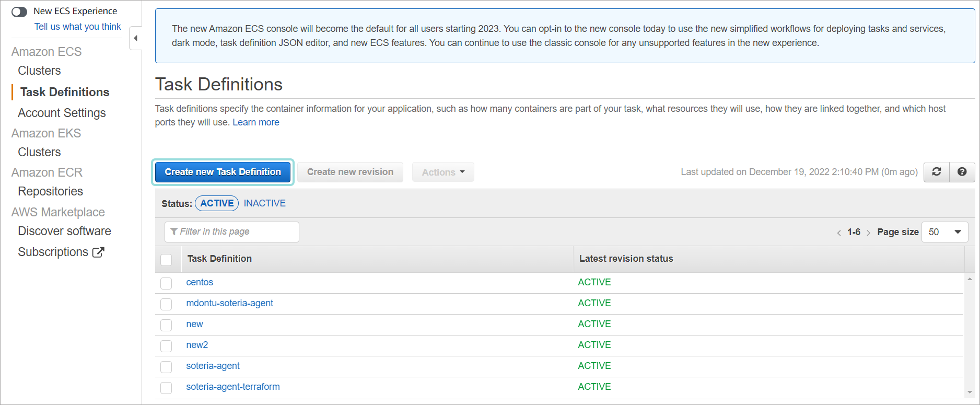Screen dimensions: 980x405
Task: Open the help question mark icon
Action: pyautogui.click(x=962, y=172)
